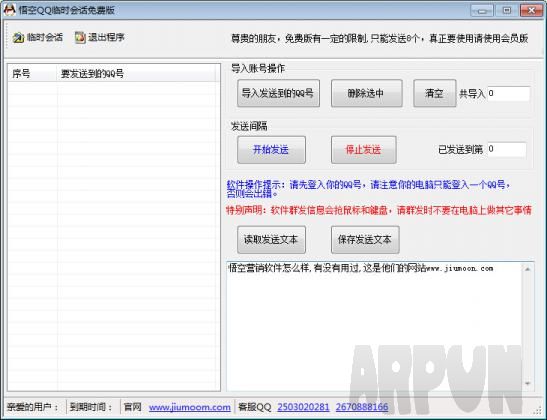Click the 删除选中 button

tap(366, 93)
